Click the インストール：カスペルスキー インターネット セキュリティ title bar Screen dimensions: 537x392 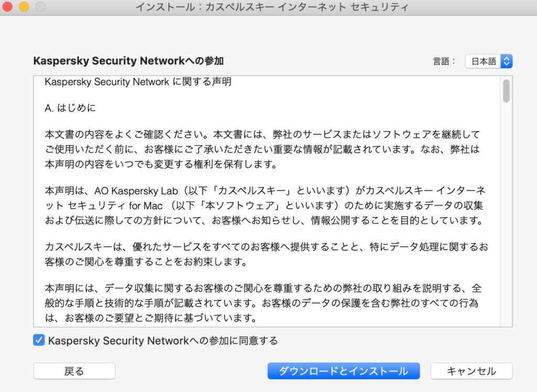point(272,7)
